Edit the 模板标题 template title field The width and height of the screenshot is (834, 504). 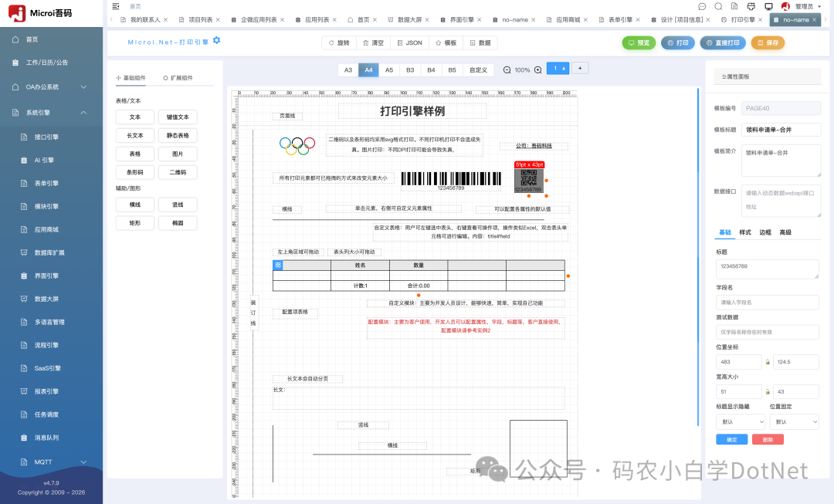click(x=781, y=129)
